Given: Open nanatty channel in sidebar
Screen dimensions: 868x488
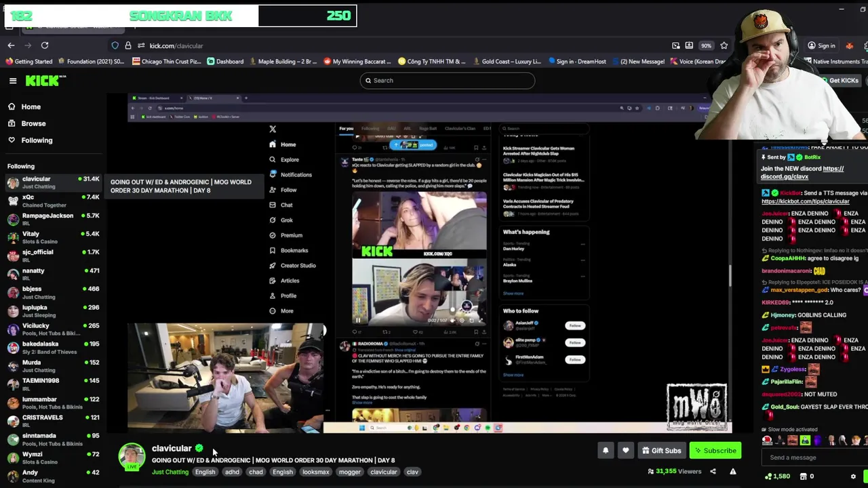Looking at the screenshot, I should 53,274.
